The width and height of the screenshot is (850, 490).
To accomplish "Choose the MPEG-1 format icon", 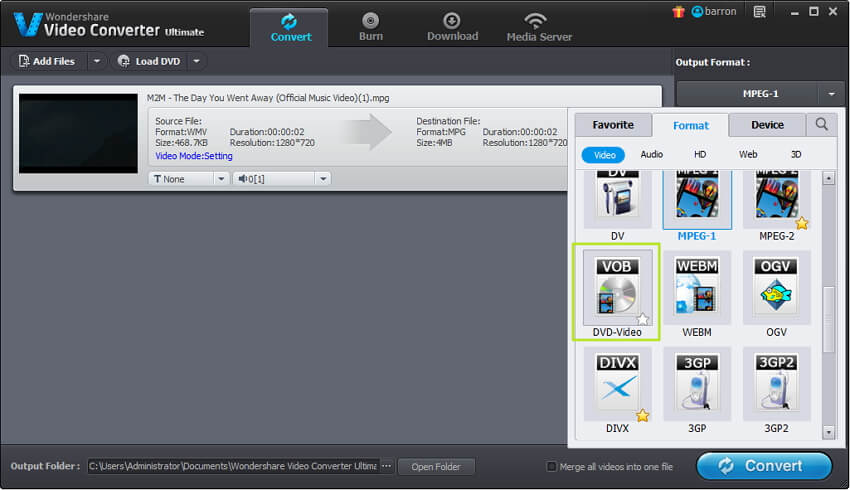I will (x=697, y=198).
